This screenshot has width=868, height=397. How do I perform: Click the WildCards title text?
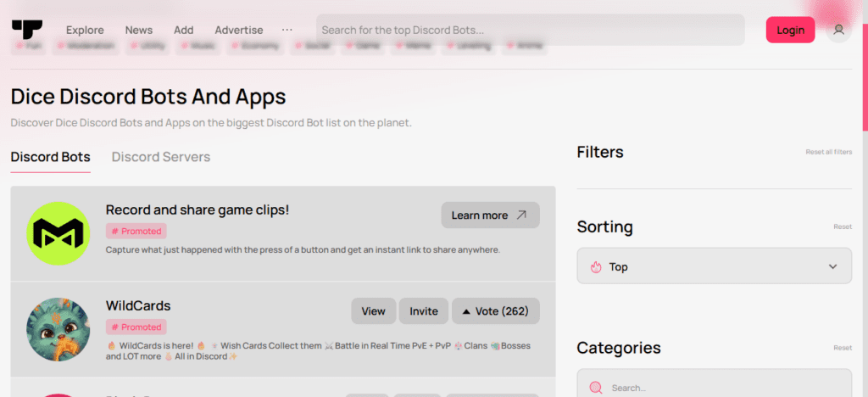[x=138, y=305]
